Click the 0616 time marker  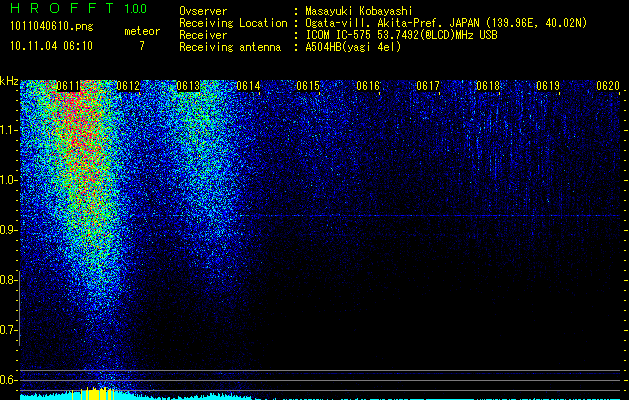tap(368, 86)
